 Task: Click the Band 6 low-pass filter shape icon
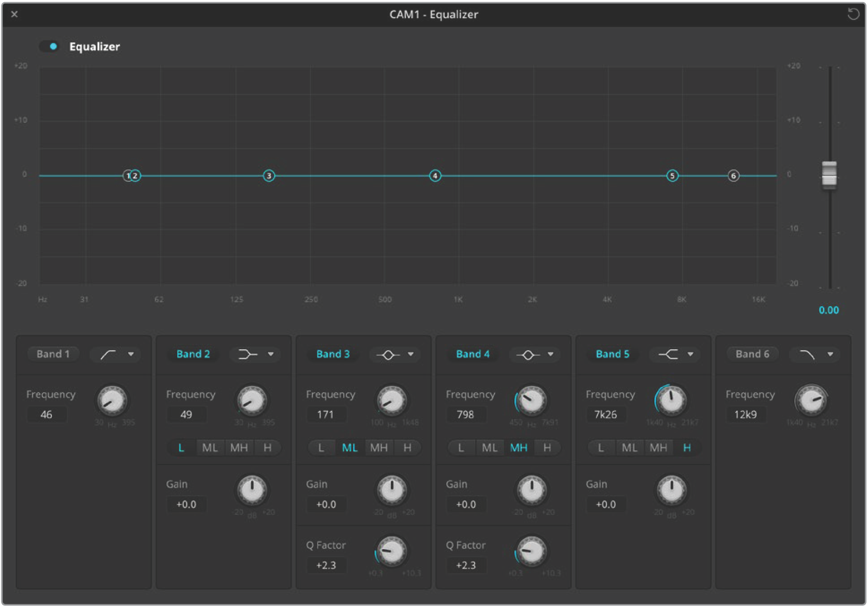tap(807, 355)
